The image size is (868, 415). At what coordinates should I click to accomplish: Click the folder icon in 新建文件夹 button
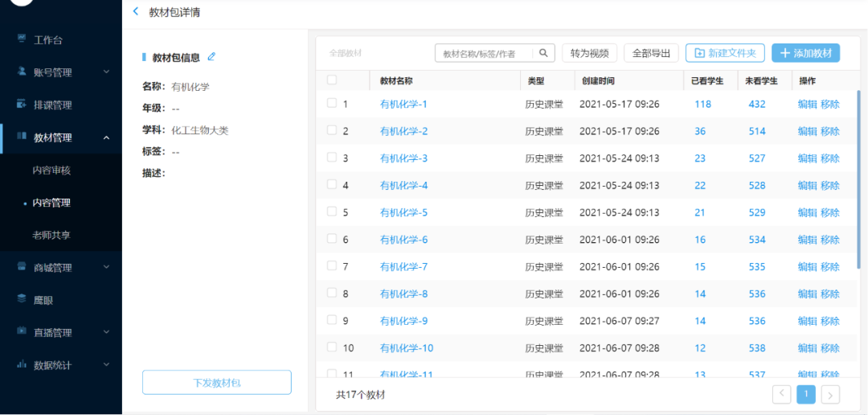[699, 53]
